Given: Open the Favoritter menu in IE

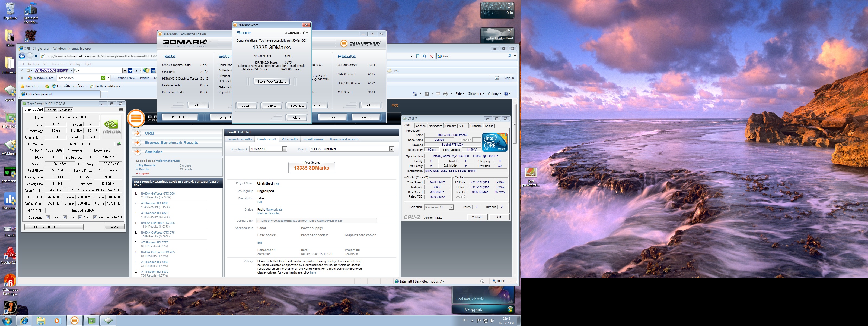Looking at the screenshot, I should [x=59, y=64].
